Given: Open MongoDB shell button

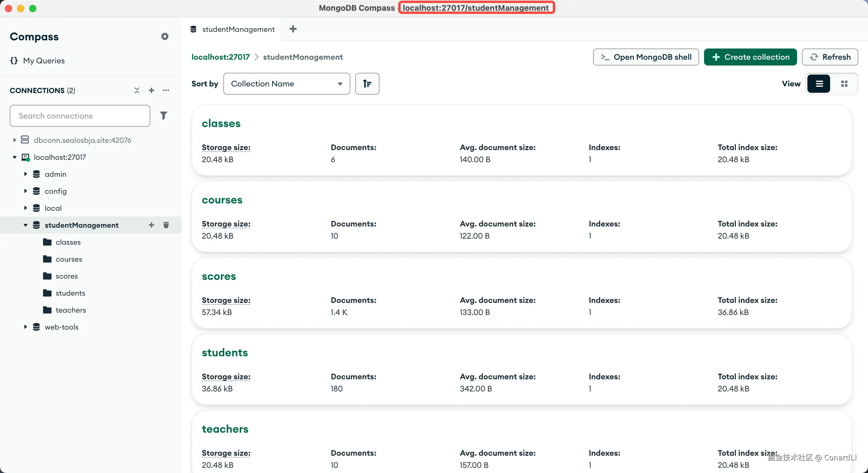Looking at the screenshot, I should tap(646, 57).
